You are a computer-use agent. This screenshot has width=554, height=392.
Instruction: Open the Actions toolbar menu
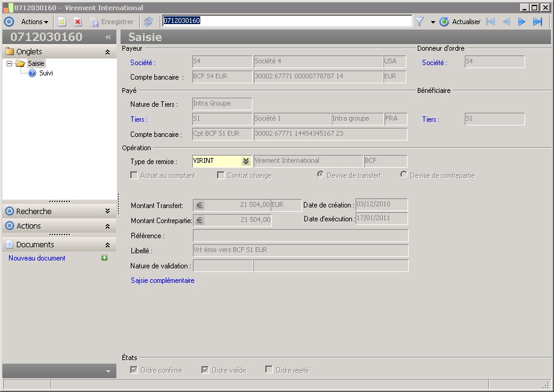(34, 22)
